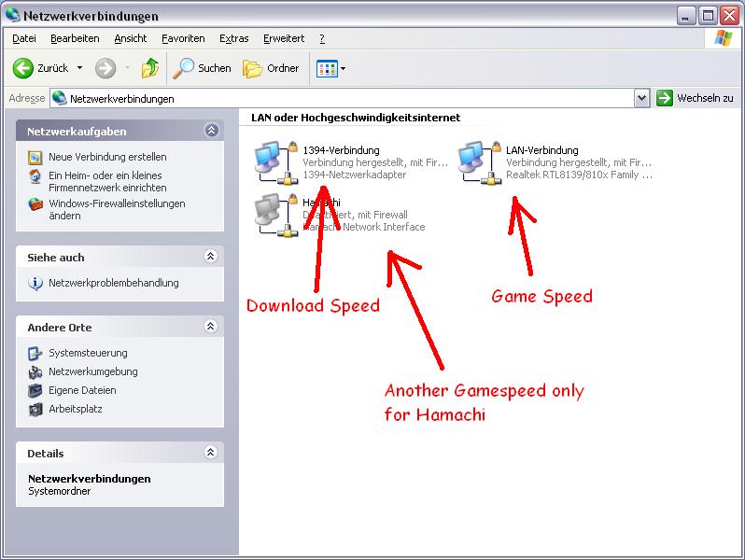The width and height of the screenshot is (745, 560).
Task: Click the Wechseln zu button
Action: pyautogui.click(x=696, y=98)
